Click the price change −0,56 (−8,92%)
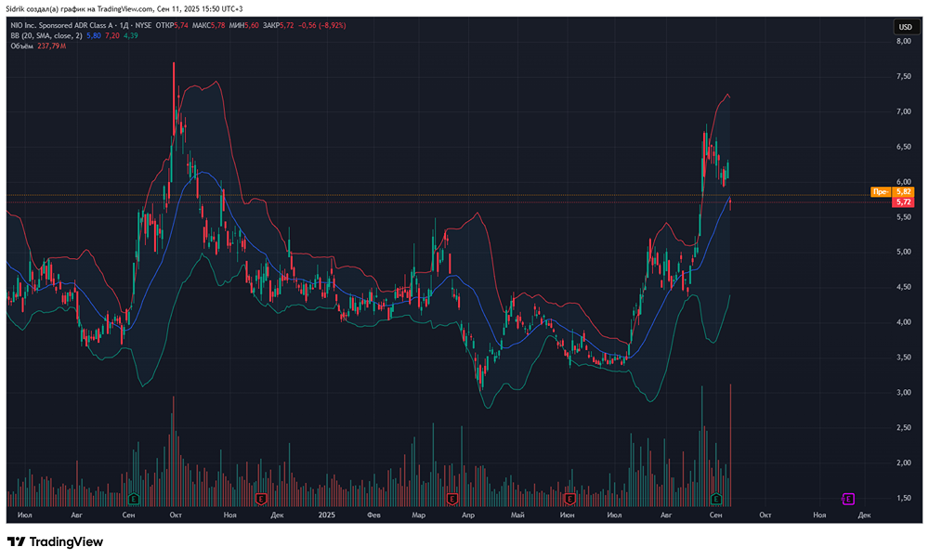This screenshot has width=929, height=560. pyautogui.click(x=321, y=25)
